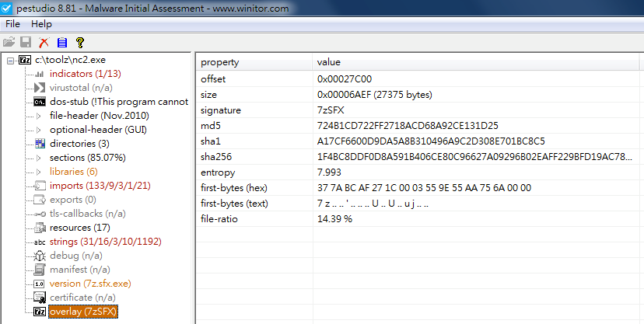644x324 pixels.
Task: Click the overlay 7z icon
Action: 40,312
